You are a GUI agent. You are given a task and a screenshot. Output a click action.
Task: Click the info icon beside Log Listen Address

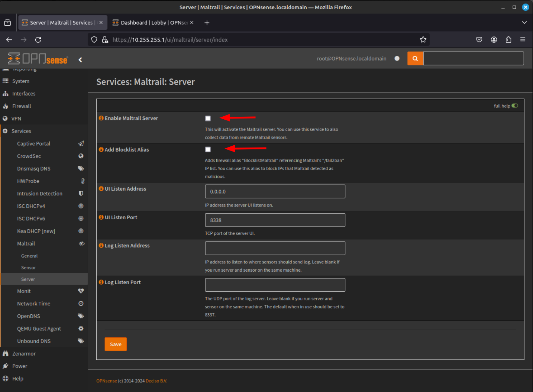[x=101, y=246]
